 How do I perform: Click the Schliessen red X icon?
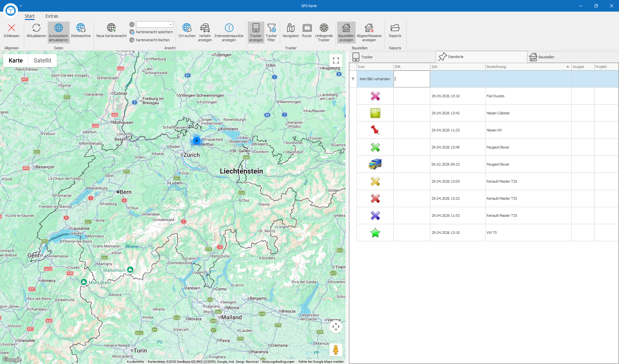12,28
